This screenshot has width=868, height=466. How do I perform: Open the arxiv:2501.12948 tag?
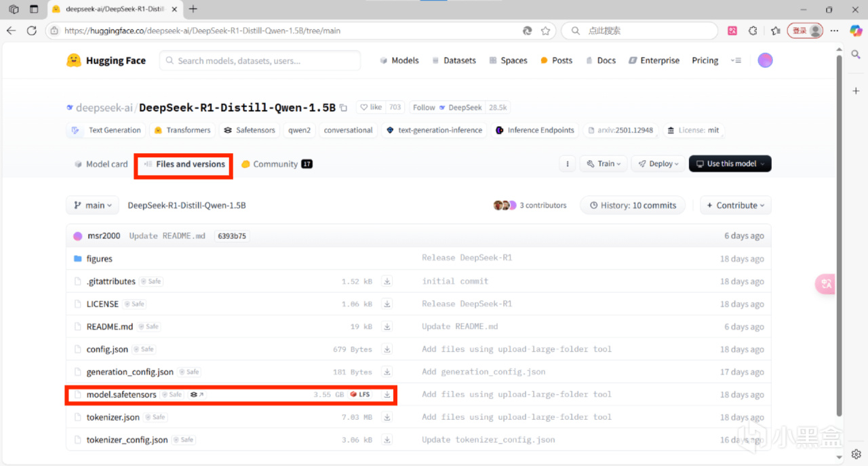[620, 130]
